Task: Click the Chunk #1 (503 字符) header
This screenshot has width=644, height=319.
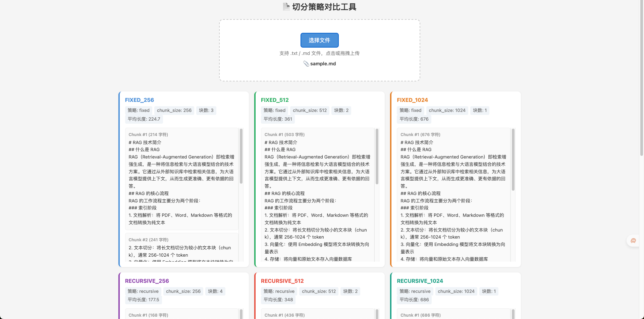Action: pos(284,134)
